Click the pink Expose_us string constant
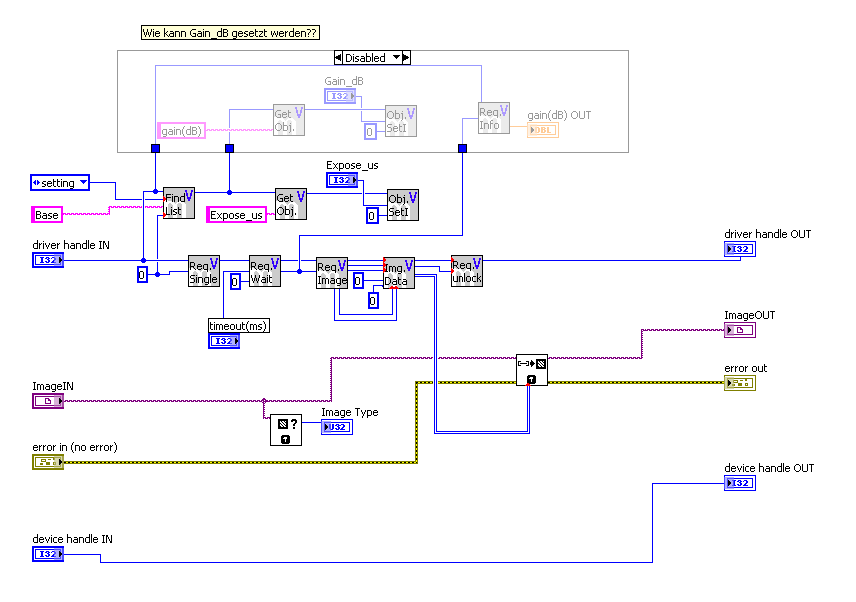Image resolution: width=856 pixels, height=602 pixels. point(236,215)
